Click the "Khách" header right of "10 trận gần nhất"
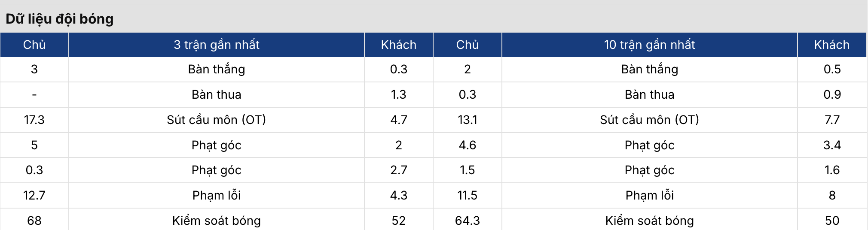Viewport: 868px width, 230px height. pos(831,45)
